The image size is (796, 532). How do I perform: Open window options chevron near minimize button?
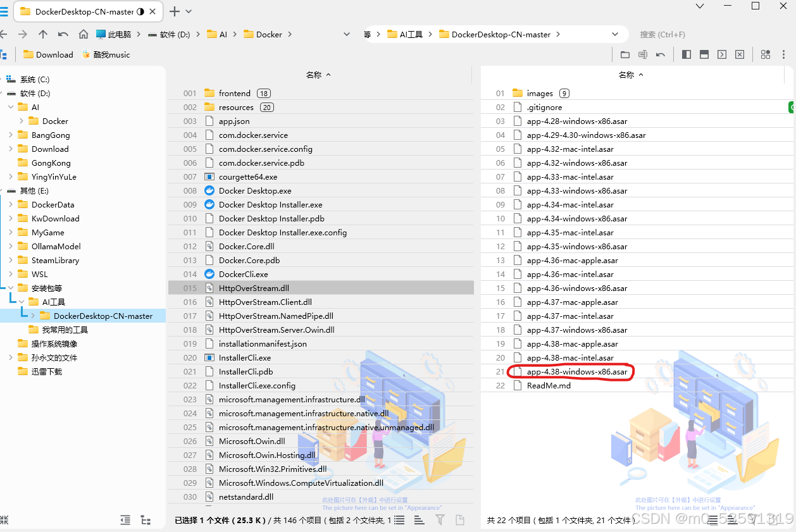[x=699, y=6]
